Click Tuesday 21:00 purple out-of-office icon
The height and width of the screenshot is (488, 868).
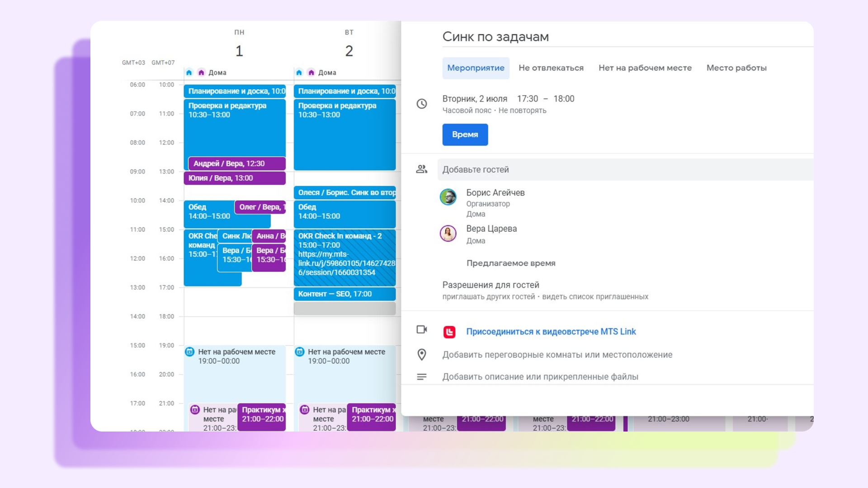(305, 409)
